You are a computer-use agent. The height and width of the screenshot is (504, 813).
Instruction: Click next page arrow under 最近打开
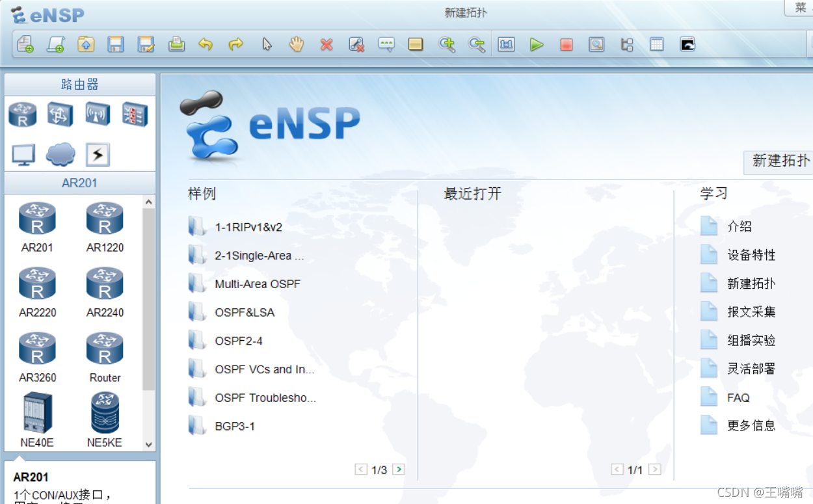655,470
